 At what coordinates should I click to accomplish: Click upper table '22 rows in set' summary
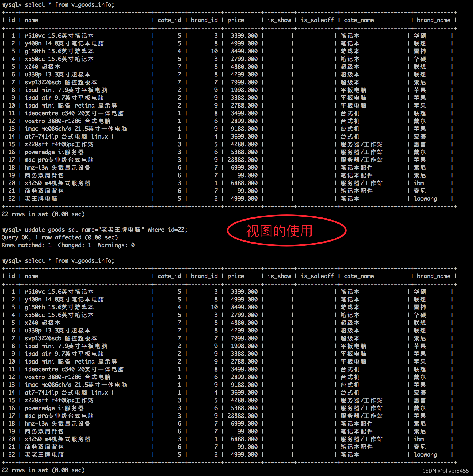coord(43,214)
